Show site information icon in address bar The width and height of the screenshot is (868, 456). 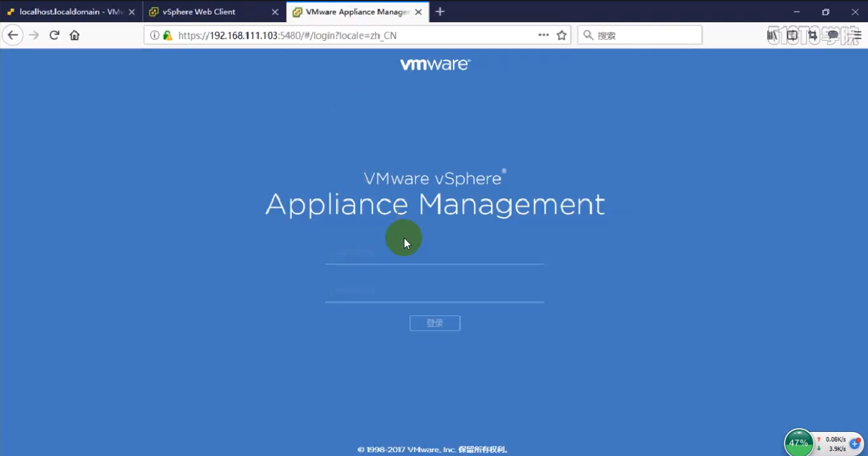155,35
